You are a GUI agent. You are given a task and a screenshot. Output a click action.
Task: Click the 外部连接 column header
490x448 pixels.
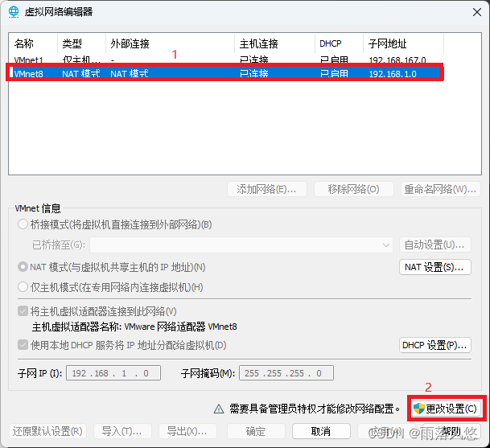tap(170, 43)
